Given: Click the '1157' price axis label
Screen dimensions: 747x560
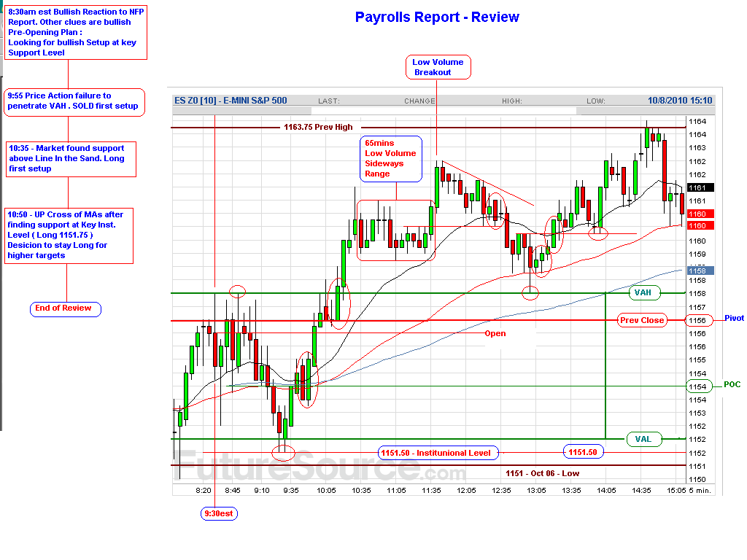Looking at the screenshot, I should click(x=697, y=308).
